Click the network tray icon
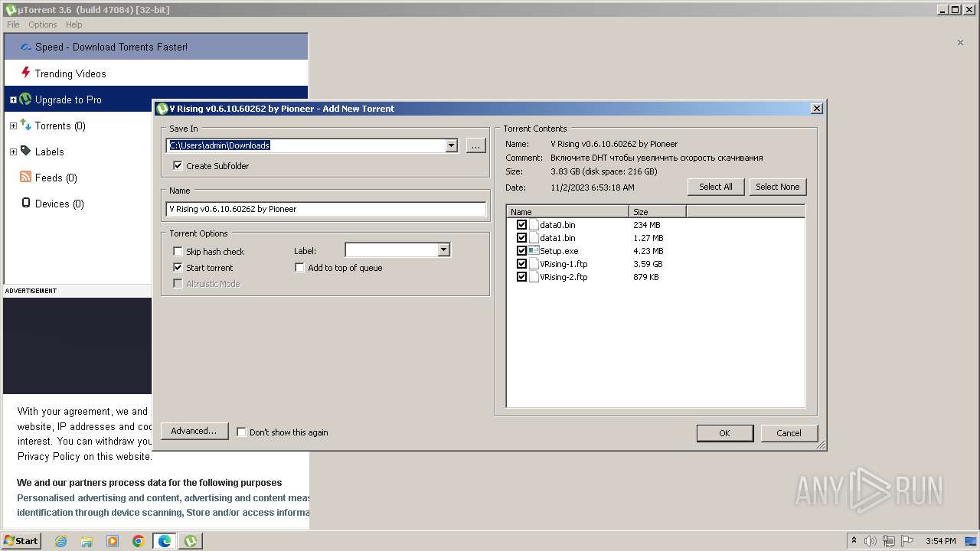980x551 pixels. (x=888, y=541)
